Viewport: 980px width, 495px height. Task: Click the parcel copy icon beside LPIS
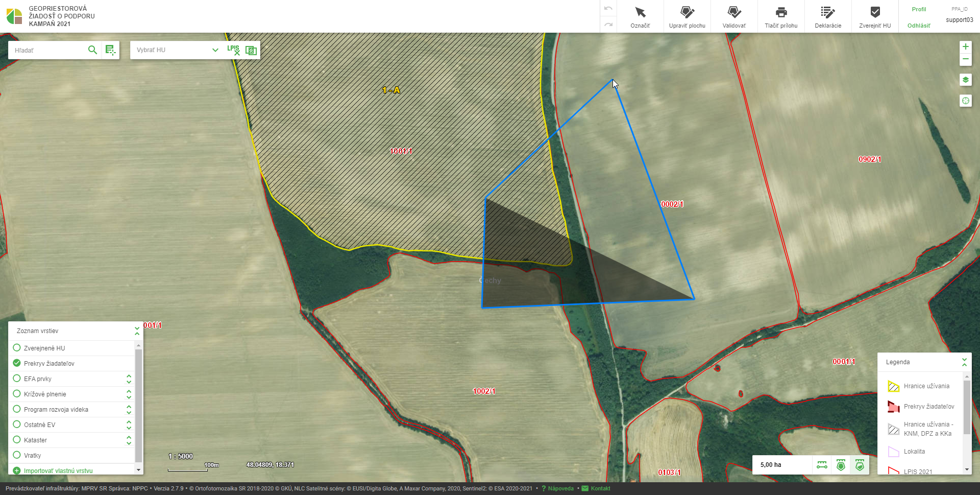click(x=251, y=50)
